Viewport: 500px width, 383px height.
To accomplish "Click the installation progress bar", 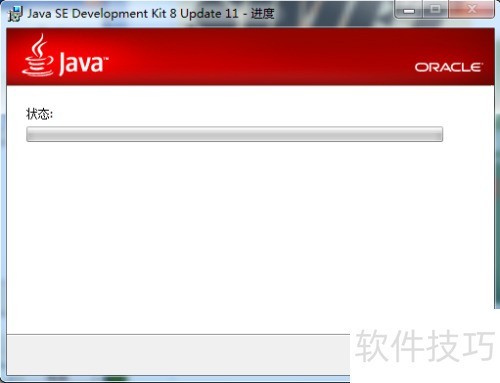I will click(x=234, y=134).
